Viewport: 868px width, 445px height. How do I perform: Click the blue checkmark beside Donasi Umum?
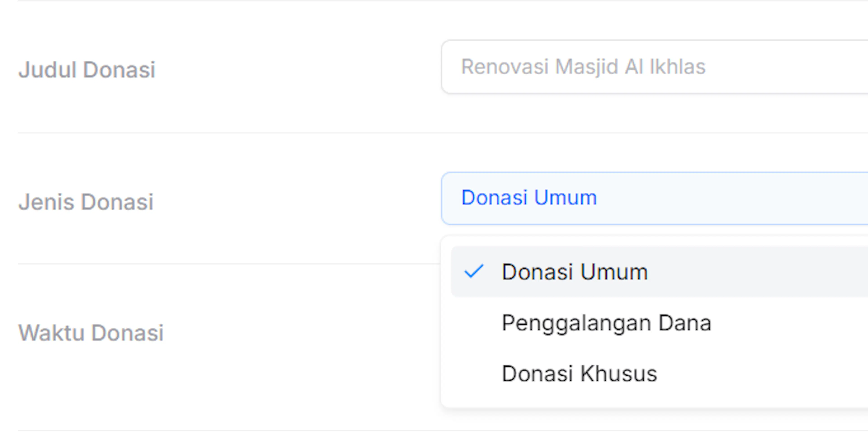click(x=474, y=271)
